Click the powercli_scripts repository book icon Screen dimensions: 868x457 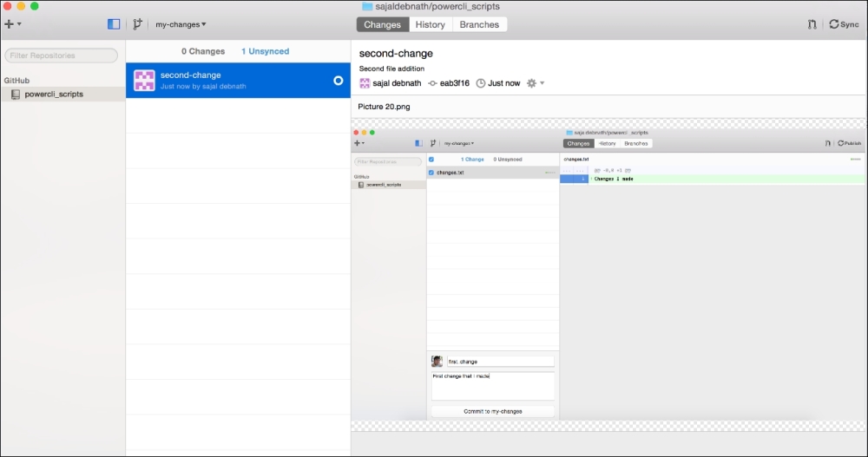[16, 95]
